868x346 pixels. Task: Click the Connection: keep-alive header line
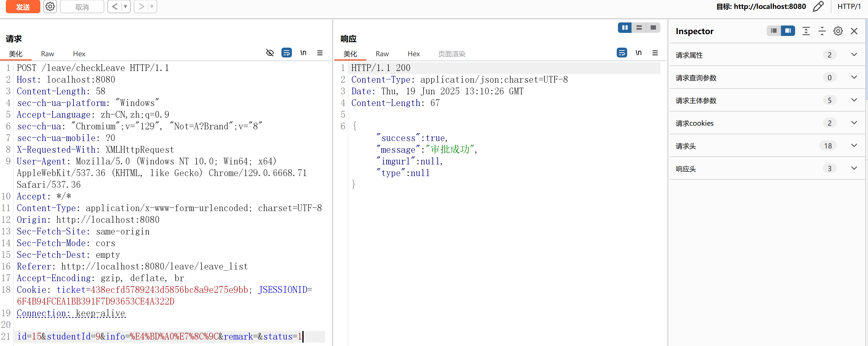pyautogui.click(x=71, y=313)
